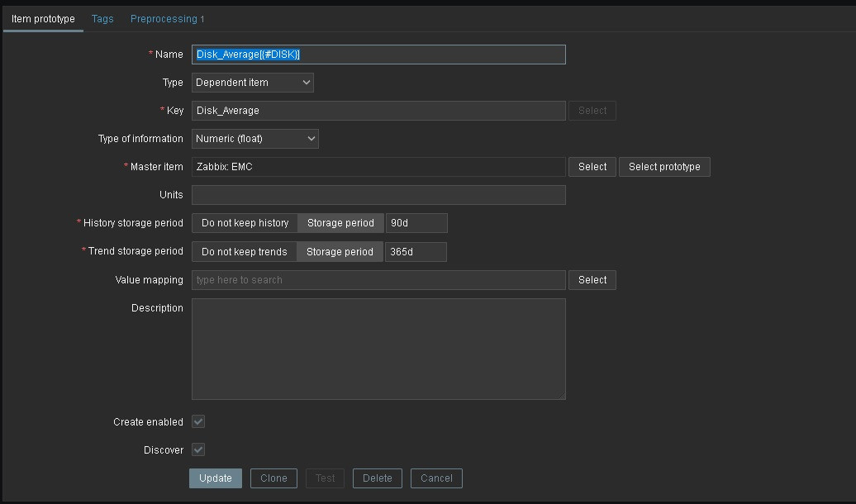Click the Name input field
This screenshot has height=504, width=856.
coord(378,55)
